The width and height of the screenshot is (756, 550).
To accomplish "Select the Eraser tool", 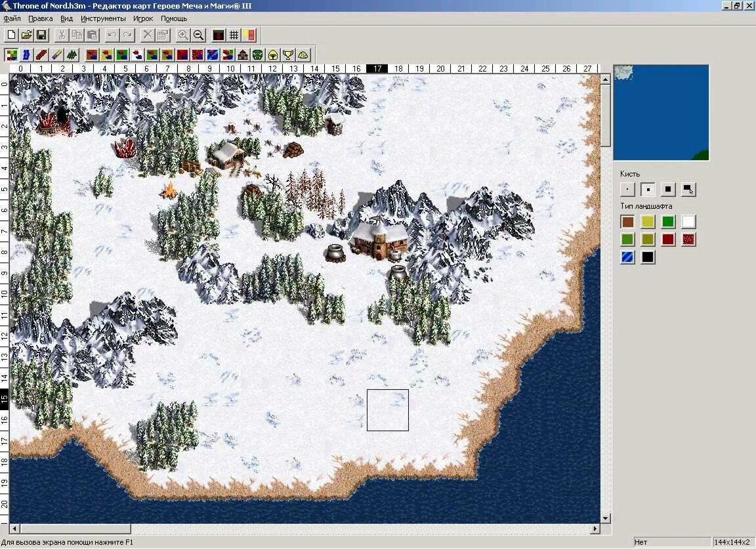I will coord(57,54).
